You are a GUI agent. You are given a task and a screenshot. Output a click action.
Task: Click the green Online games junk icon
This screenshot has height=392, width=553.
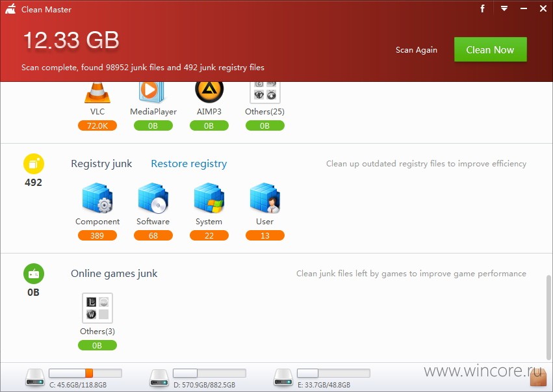point(34,274)
